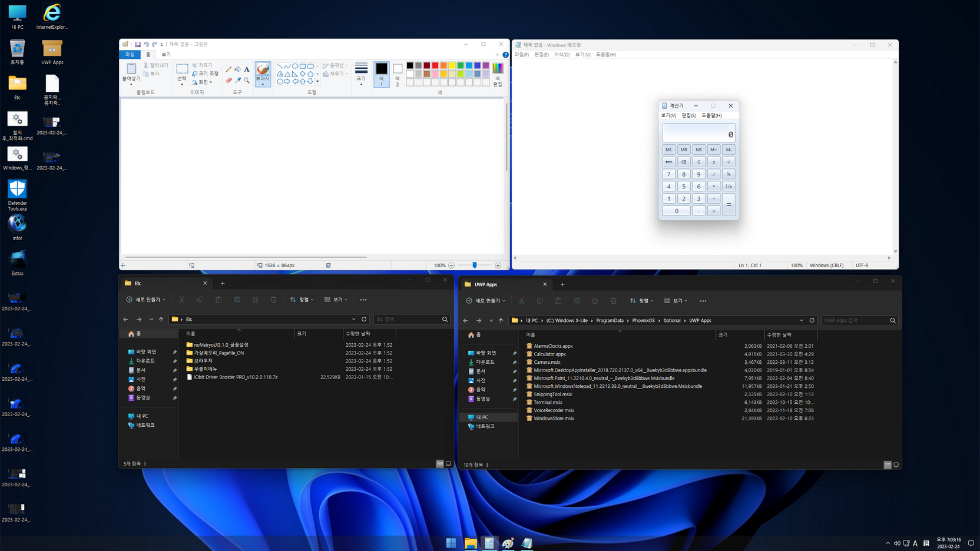
Task: Click the Share icon in Etc window
Action: click(256, 300)
